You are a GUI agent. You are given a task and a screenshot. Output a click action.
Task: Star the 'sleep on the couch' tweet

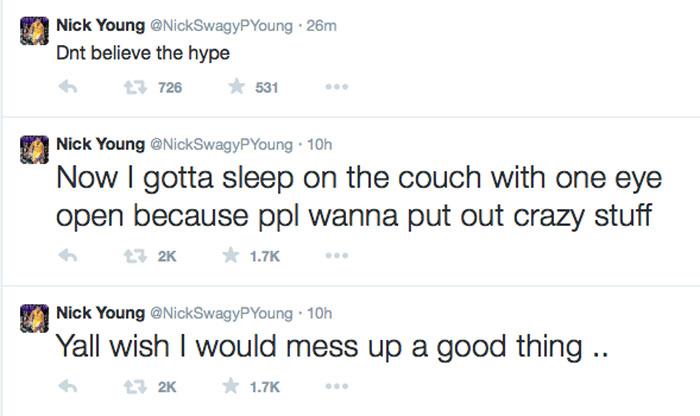(x=231, y=255)
